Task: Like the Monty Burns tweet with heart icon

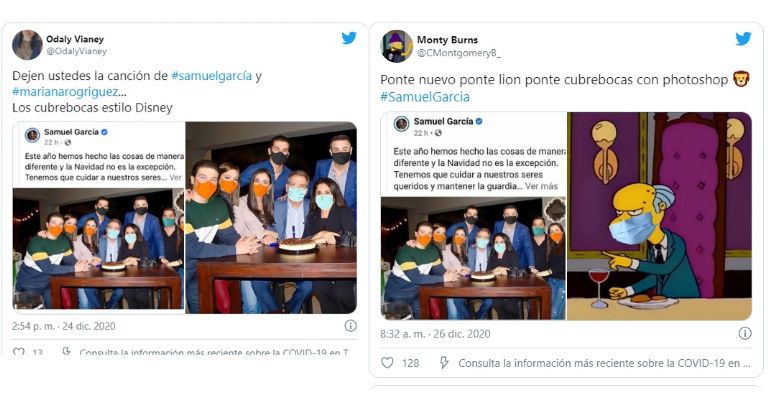Action: tap(387, 363)
